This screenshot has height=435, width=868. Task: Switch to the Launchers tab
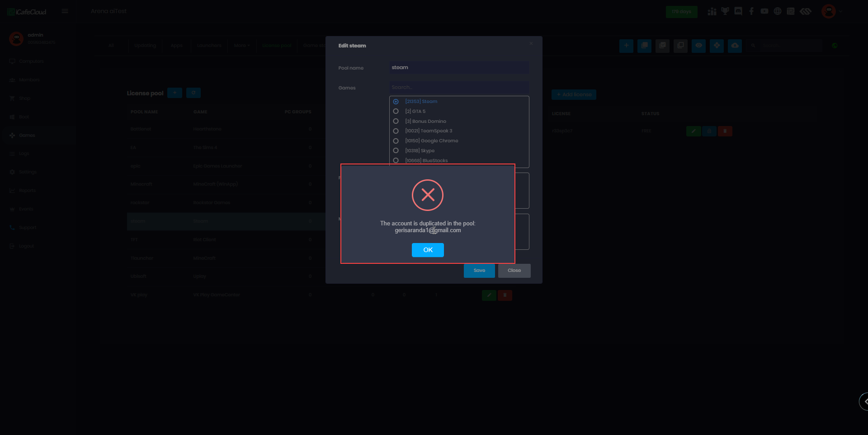(209, 46)
